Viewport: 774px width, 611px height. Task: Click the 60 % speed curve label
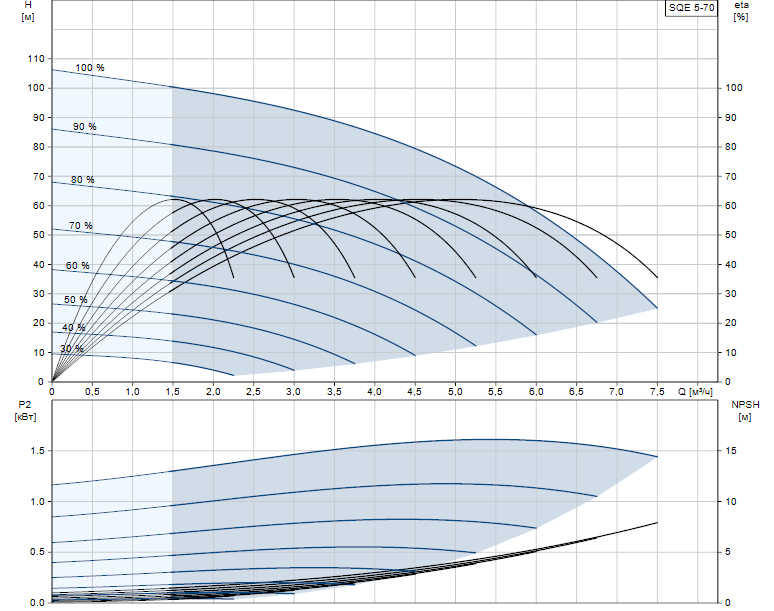pos(77,266)
